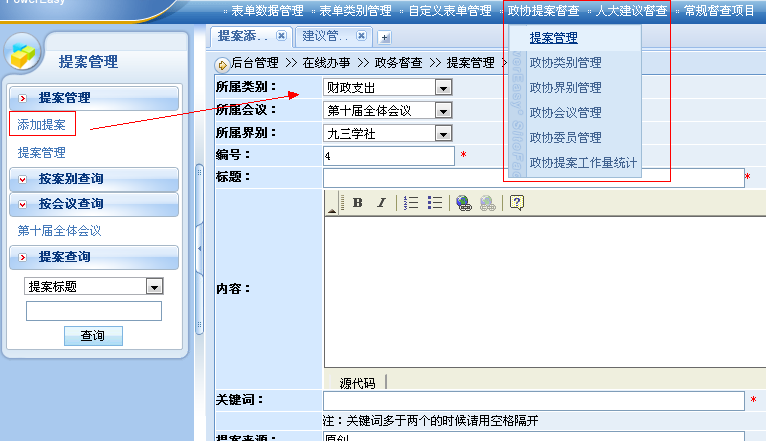Open the 所属会议 dropdown
The width and height of the screenshot is (766, 441).
click(443, 110)
